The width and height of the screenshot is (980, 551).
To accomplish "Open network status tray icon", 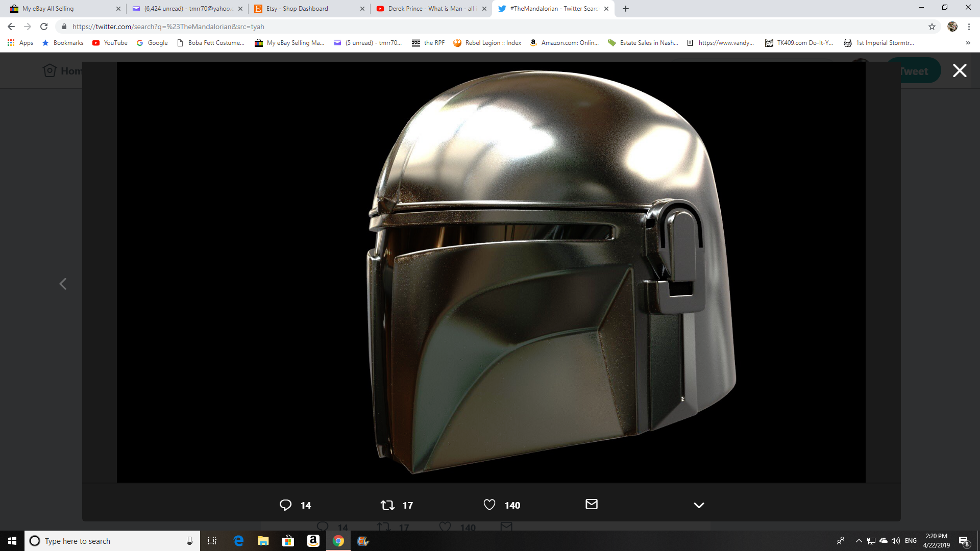I will [x=871, y=541].
